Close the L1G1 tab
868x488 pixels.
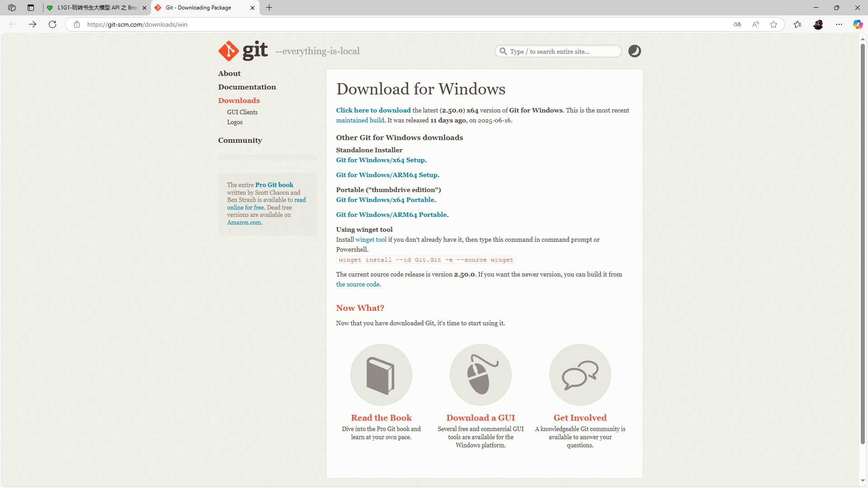145,8
